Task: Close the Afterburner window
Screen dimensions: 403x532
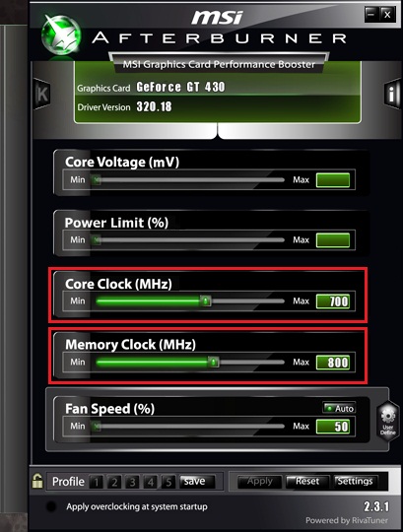Action: click(387, 14)
